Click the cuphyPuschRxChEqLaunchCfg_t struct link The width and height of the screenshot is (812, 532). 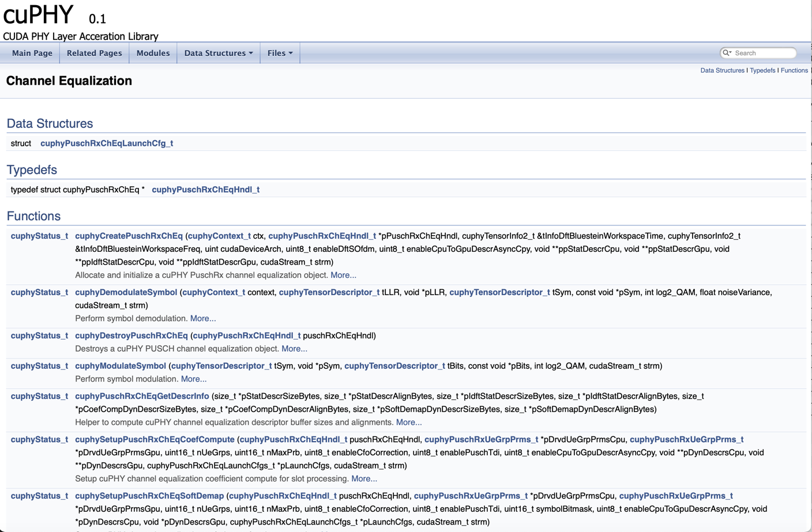point(106,143)
